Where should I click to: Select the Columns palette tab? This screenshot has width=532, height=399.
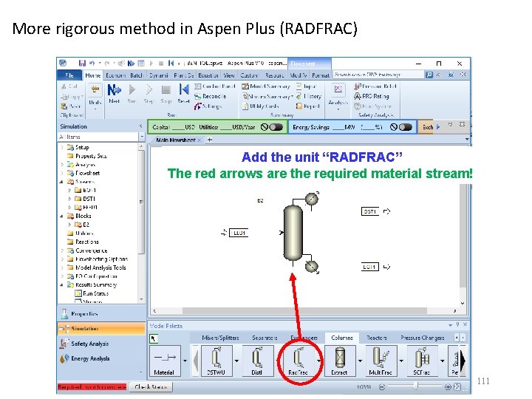click(342, 338)
